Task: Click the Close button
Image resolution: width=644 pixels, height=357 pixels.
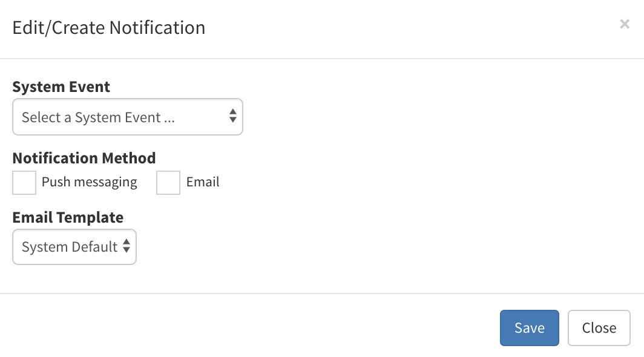Action: (x=599, y=327)
